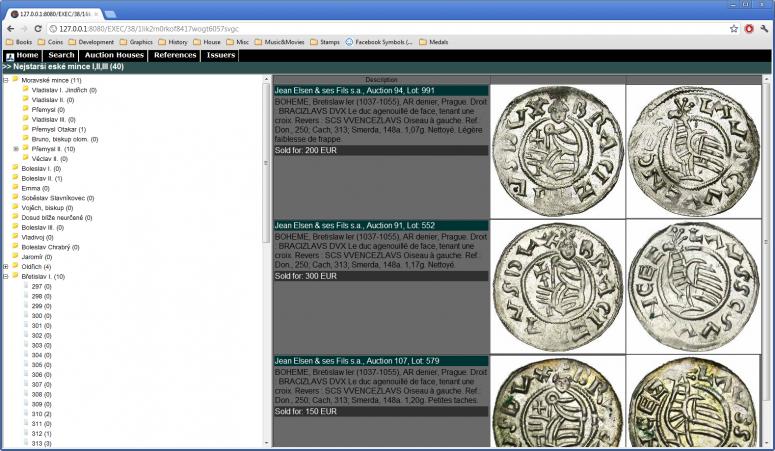Select Václav II. (0) tree item
775x451 pixels.
click(49, 159)
